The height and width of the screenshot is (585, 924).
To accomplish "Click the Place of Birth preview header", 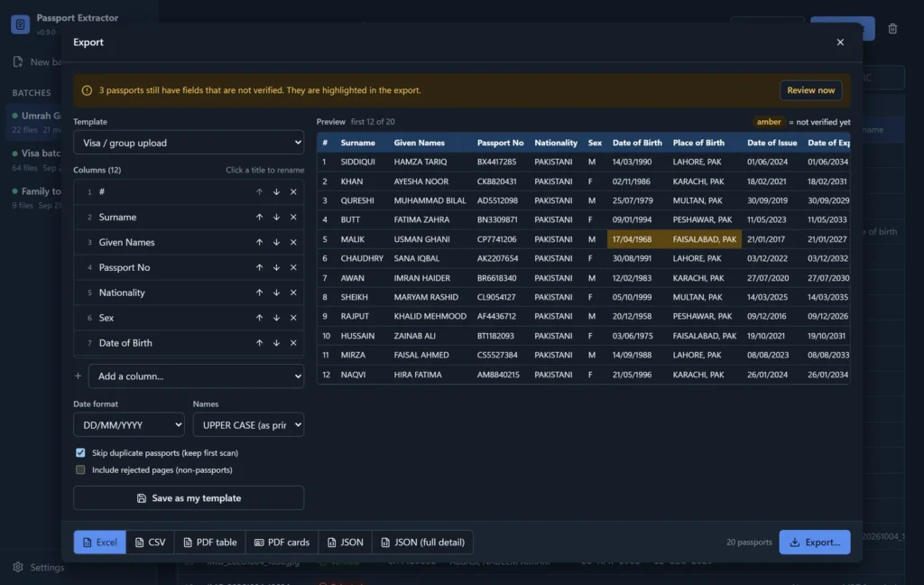I will (x=698, y=143).
